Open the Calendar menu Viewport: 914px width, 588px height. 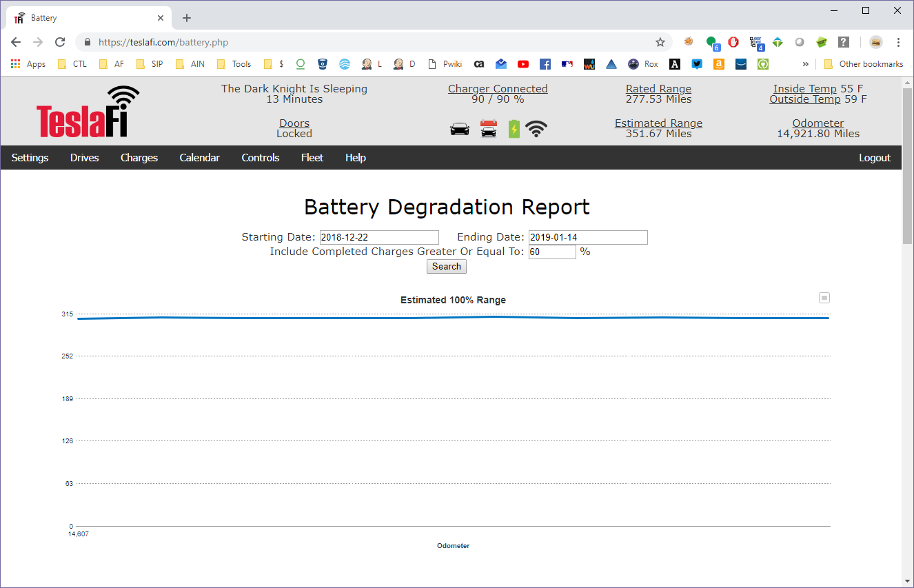coord(200,158)
